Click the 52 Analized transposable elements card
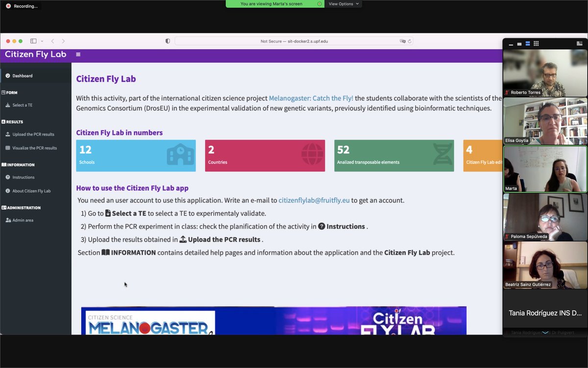588x368 pixels. 394,156
